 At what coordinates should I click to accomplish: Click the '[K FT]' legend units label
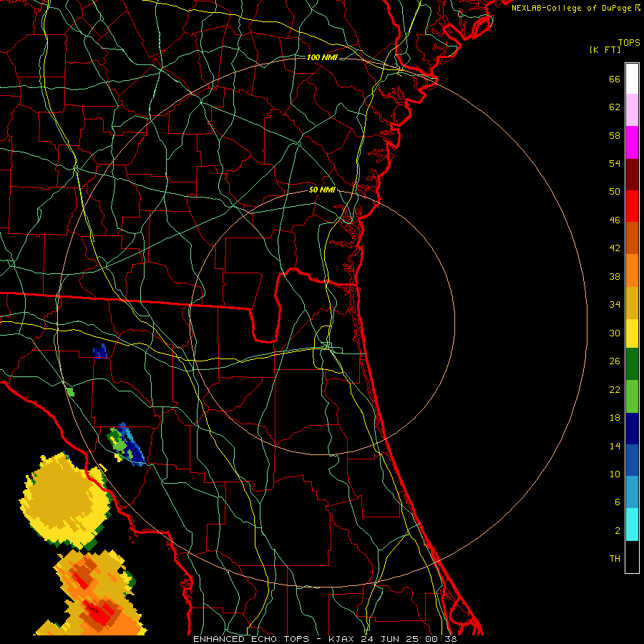click(x=605, y=49)
